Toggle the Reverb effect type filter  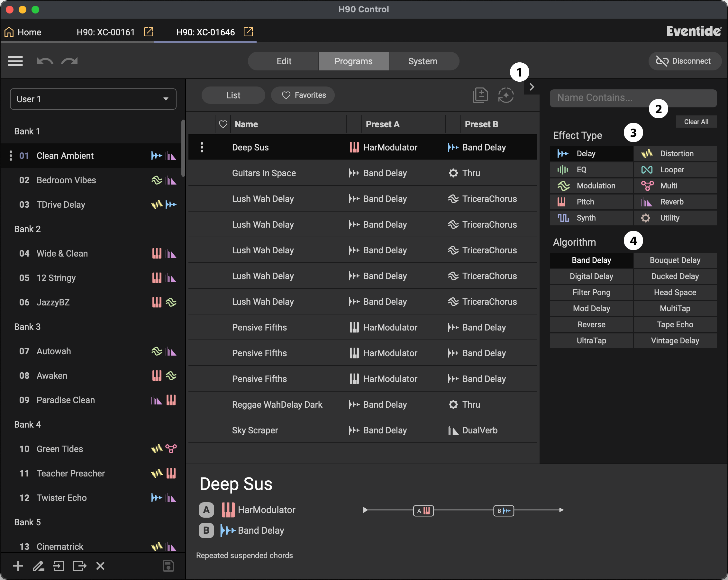675,202
